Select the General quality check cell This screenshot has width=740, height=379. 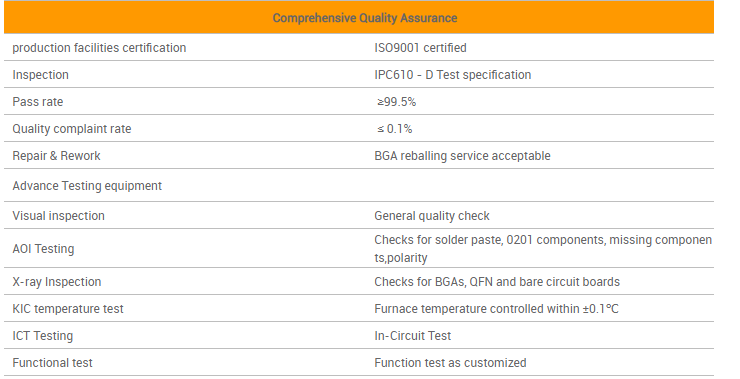point(432,215)
